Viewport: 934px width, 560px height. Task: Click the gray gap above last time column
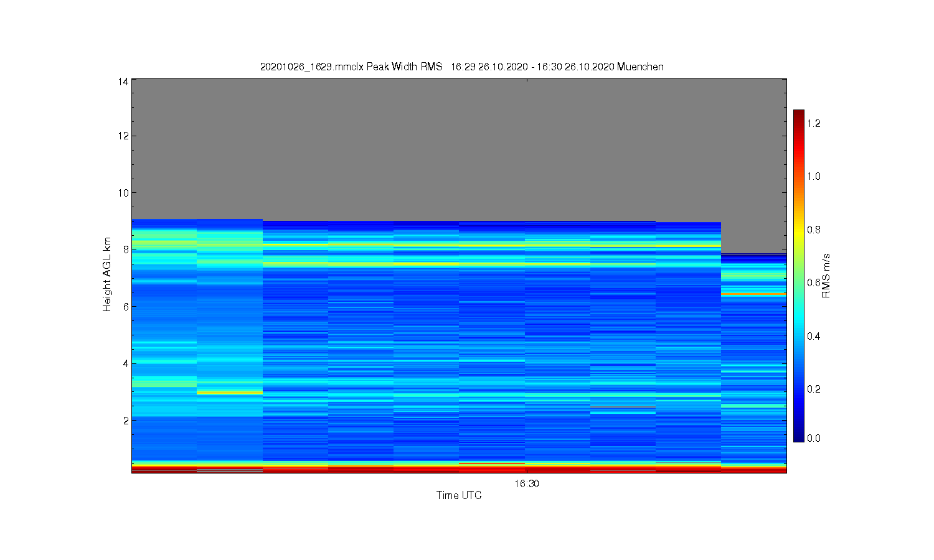tap(753, 237)
